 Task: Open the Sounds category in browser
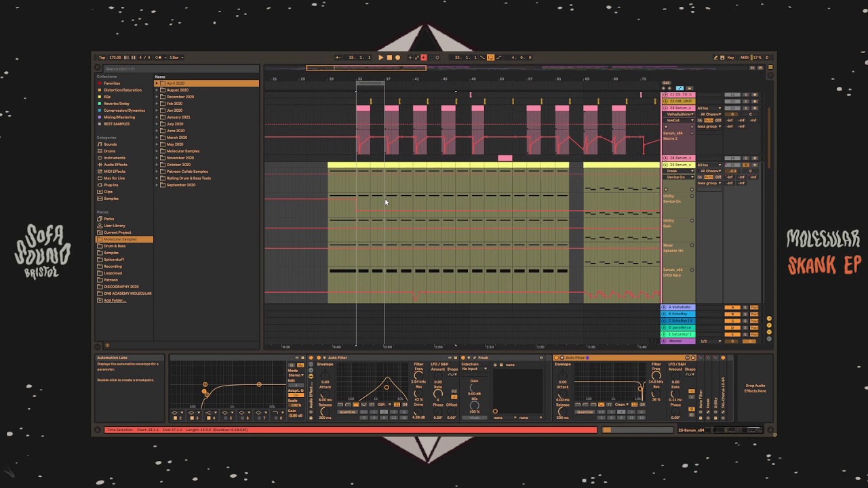[x=110, y=144]
